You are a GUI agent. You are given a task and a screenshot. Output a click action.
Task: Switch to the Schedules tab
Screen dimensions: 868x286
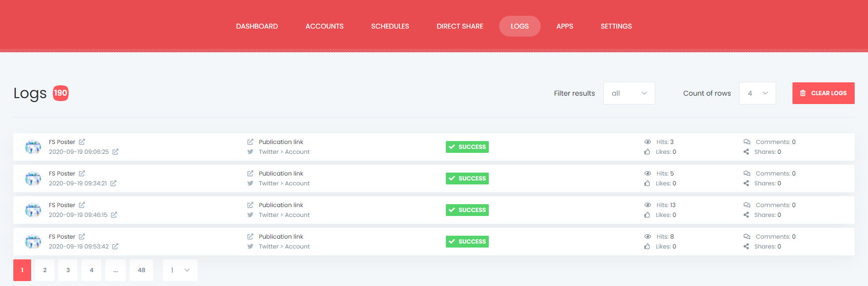point(390,26)
